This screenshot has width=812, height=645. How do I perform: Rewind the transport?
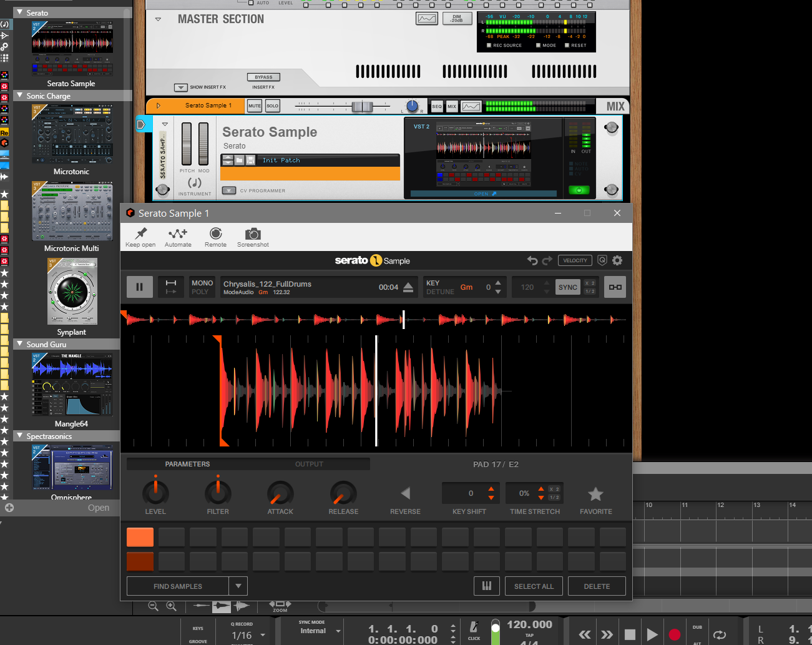[x=585, y=634]
